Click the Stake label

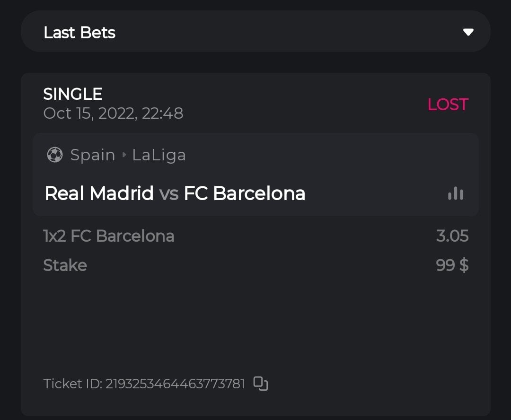(65, 265)
